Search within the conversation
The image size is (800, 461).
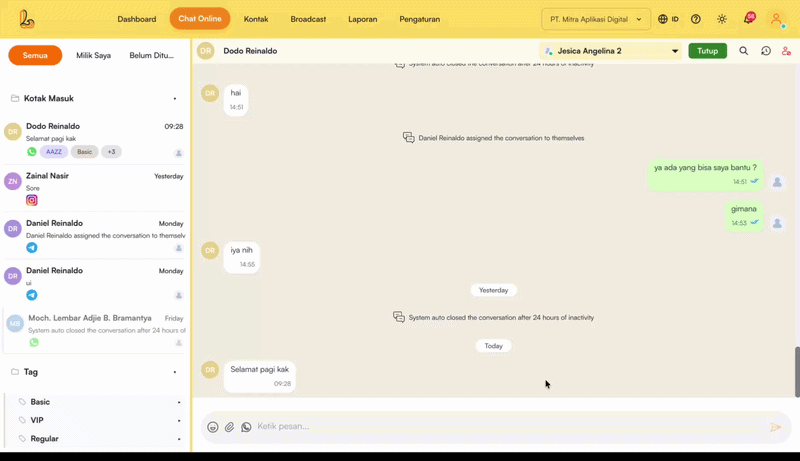(743, 51)
